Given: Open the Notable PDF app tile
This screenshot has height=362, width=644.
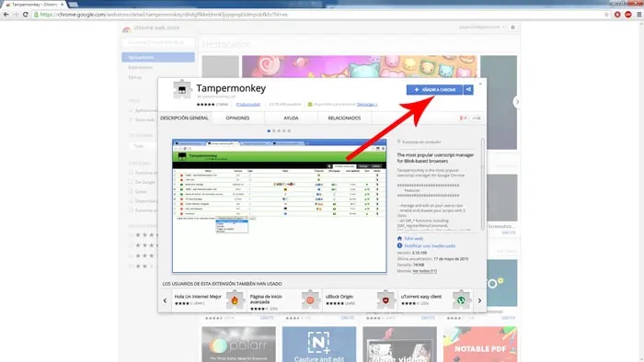Looking at the screenshot, I should (x=480, y=344).
